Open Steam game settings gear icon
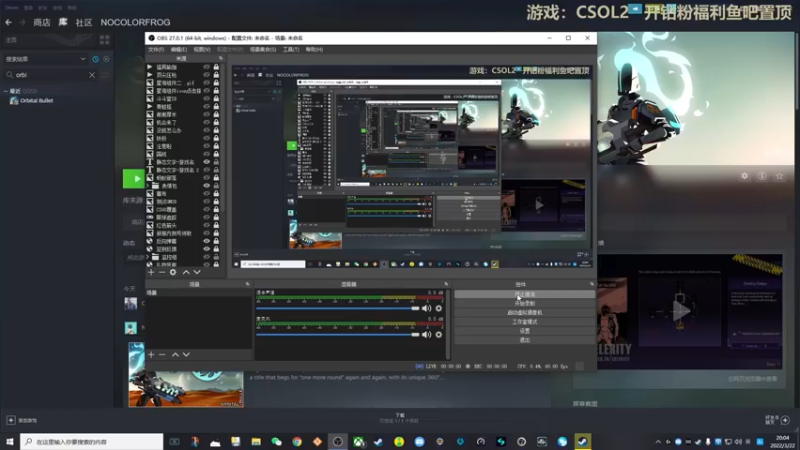Screen dimensions: 800x450 744,176
